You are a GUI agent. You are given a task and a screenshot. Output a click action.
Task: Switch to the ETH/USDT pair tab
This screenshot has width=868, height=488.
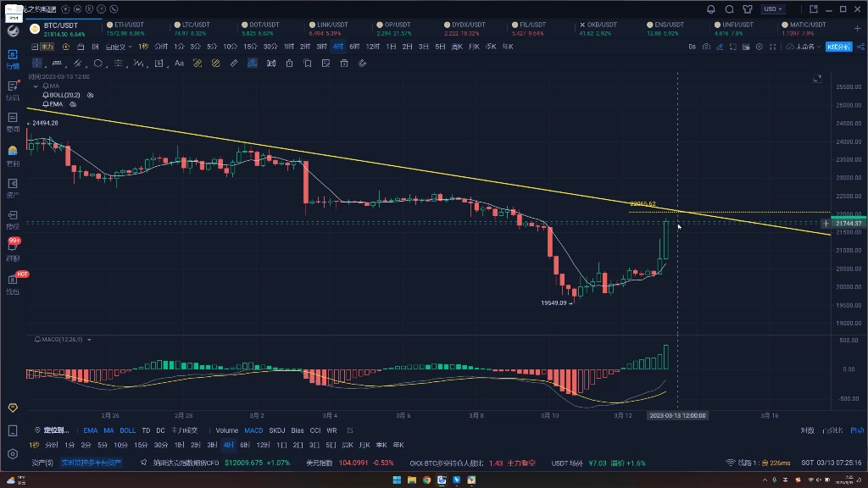pyautogui.click(x=129, y=25)
